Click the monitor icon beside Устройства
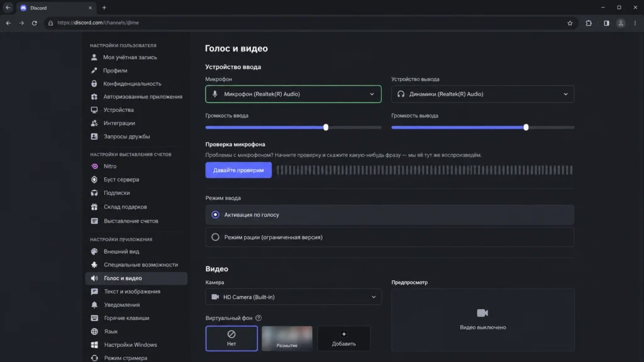The width and height of the screenshot is (644, 362). [94, 110]
